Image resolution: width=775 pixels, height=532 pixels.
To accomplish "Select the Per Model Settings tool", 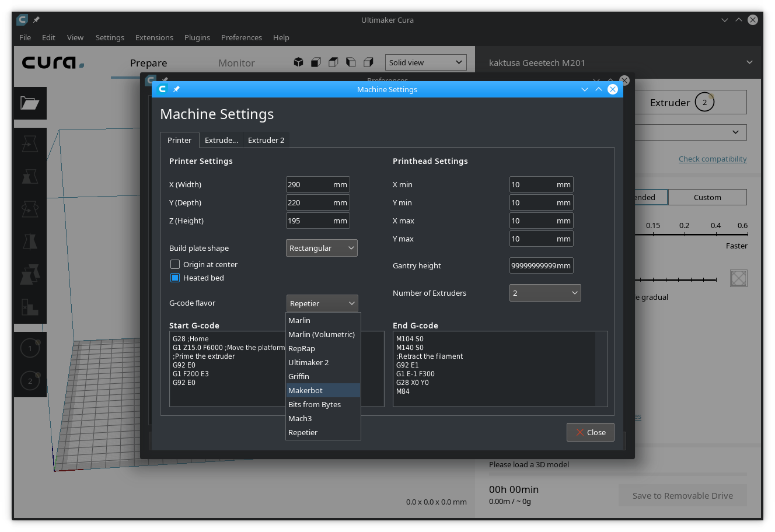I will coord(30,274).
